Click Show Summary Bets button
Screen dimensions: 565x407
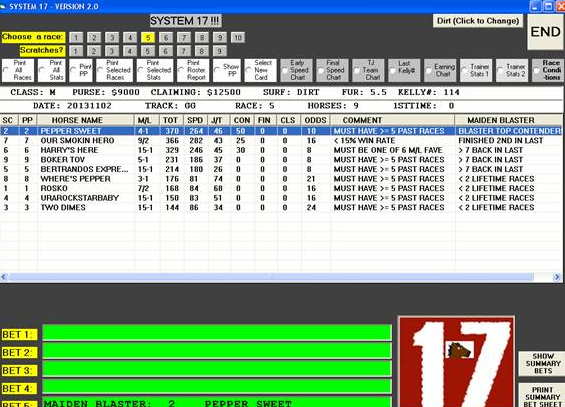(543, 363)
